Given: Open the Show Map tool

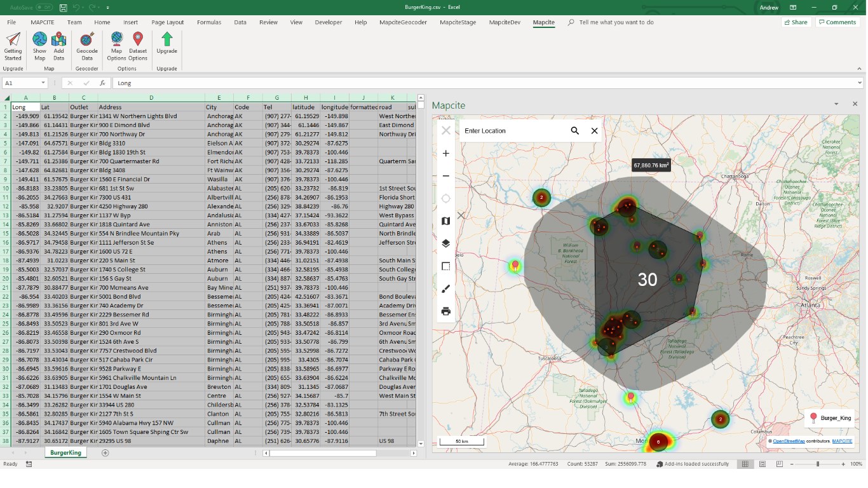Looking at the screenshot, I should [39, 46].
